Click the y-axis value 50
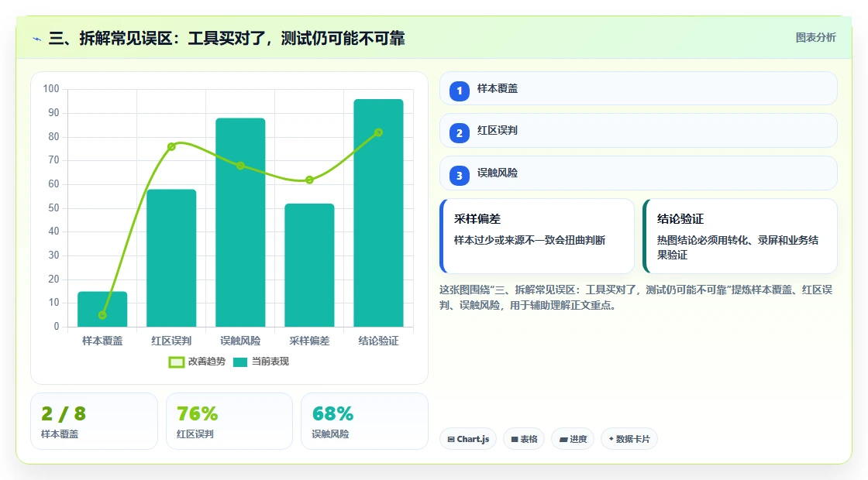Screen dimensions: 868x480 pyautogui.click(x=53, y=208)
